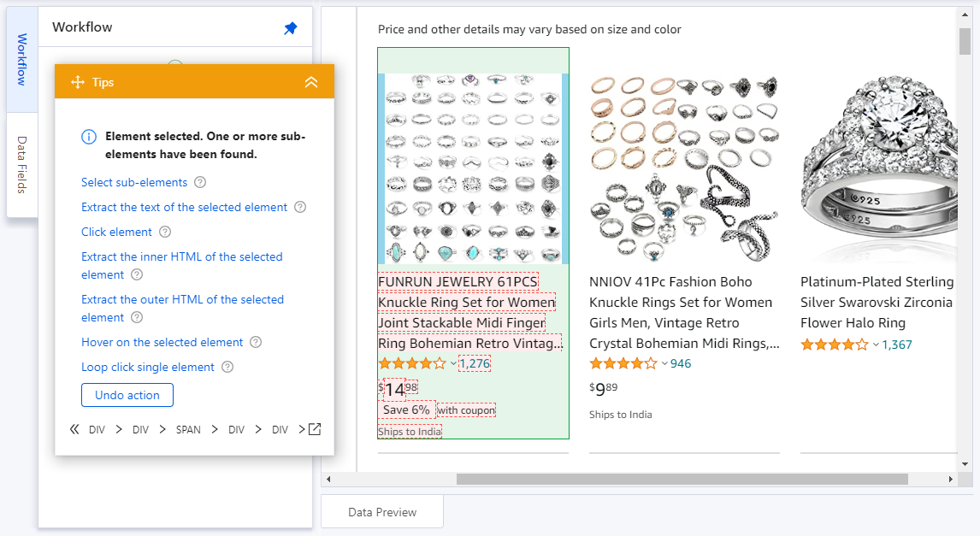Click 'Ships to India' under NNIOV product
This screenshot has height=536, width=980.
click(621, 415)
